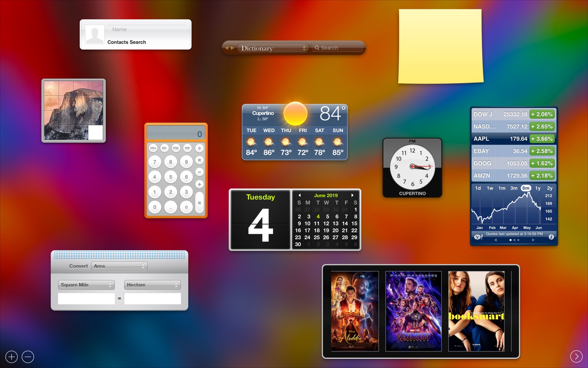Screen dimensions: 588x368
Task: Click the remove widgets minus circle icon
Action: click(28, 357)
